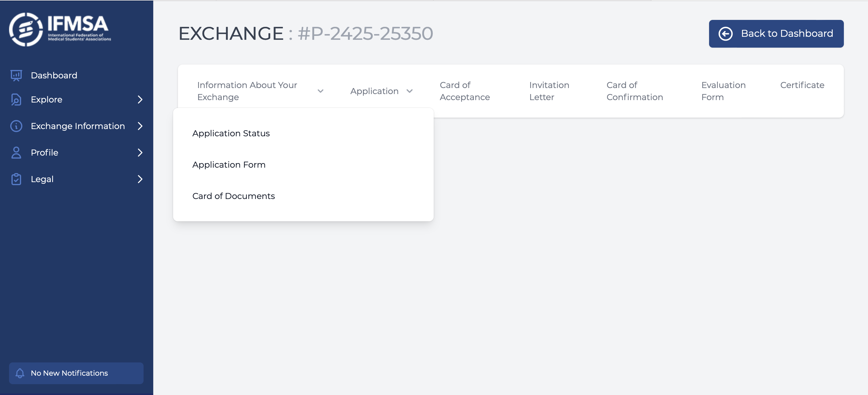Expand the Explore sidebar chevron
The width and height of the screenshot is (868, 395).
(140, 100)
